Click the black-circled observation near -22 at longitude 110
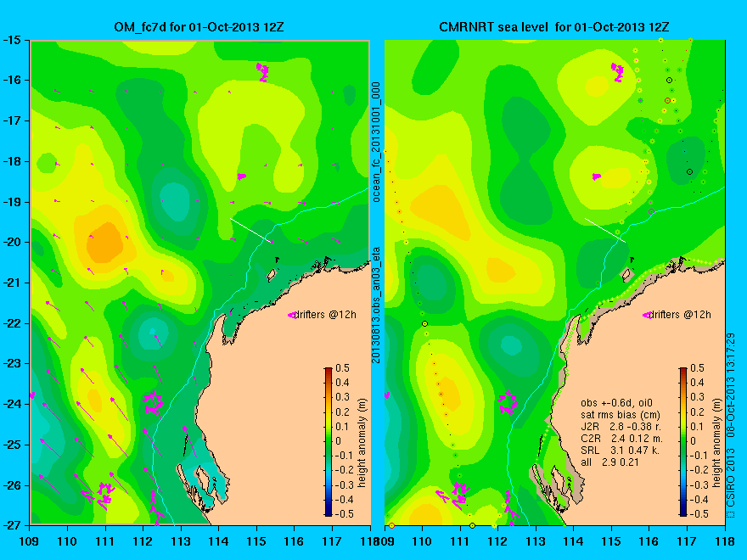The height and width of the screenshot is (560, 747). click(x=425, y=324)
